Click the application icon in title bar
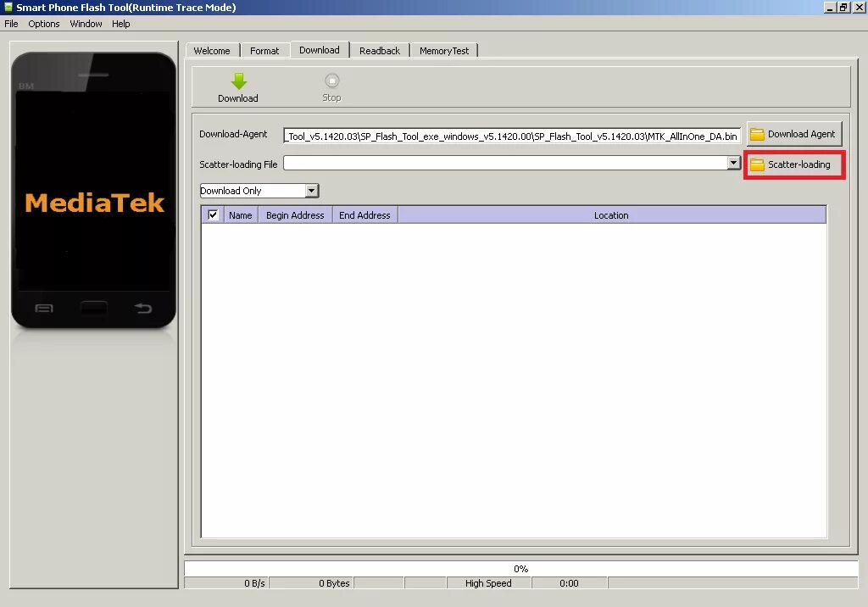 8,7
